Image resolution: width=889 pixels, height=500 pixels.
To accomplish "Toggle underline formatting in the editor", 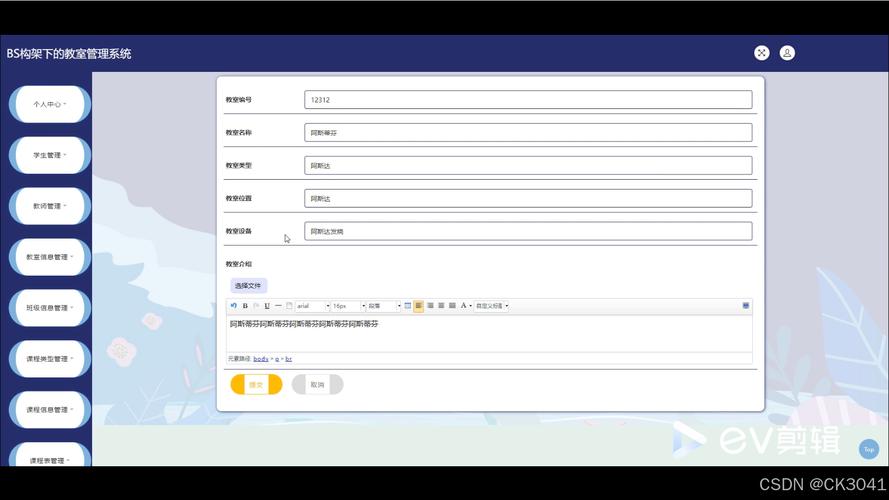I will pos(267,306).
